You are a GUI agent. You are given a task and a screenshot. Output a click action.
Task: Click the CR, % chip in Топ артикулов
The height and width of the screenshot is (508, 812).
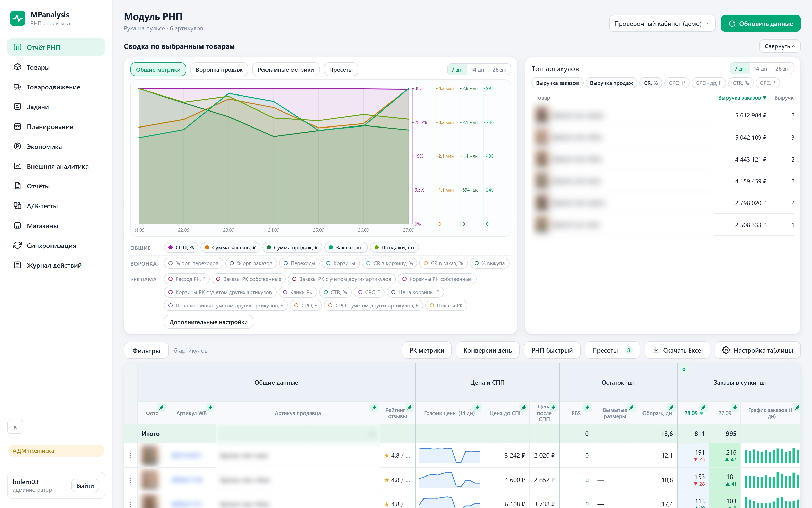[651, 83]
